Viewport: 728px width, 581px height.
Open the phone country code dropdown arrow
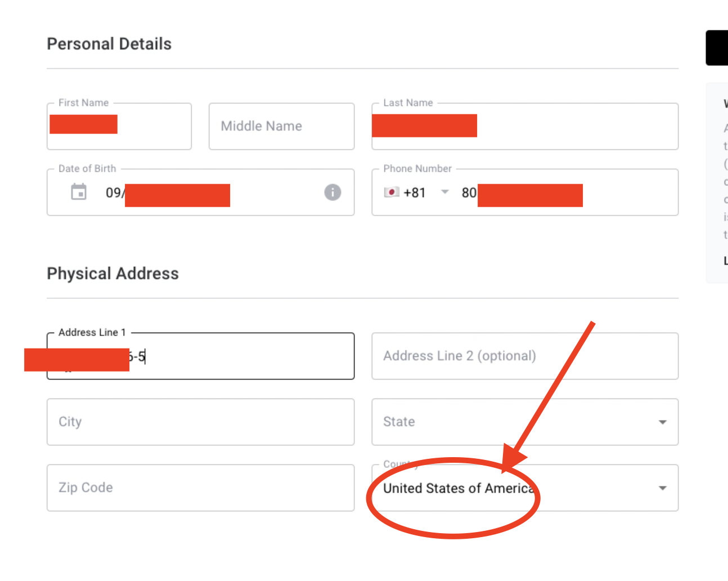point(444,192)
